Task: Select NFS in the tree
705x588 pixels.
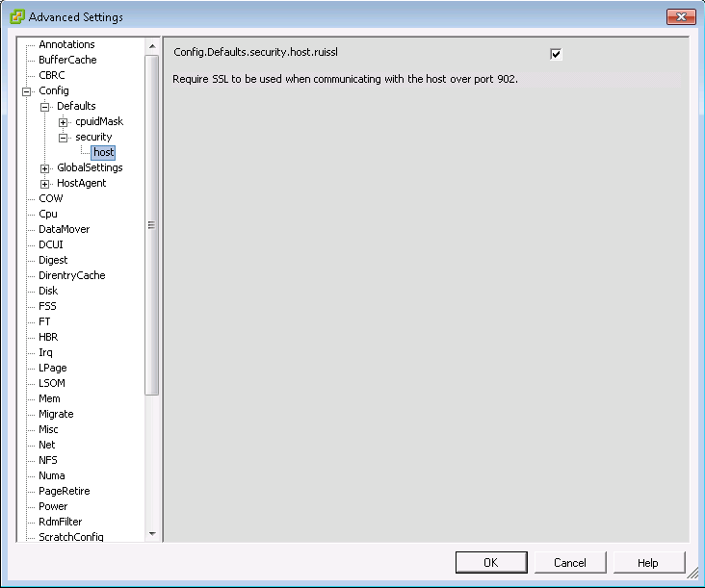Action: tap(47, 460)
